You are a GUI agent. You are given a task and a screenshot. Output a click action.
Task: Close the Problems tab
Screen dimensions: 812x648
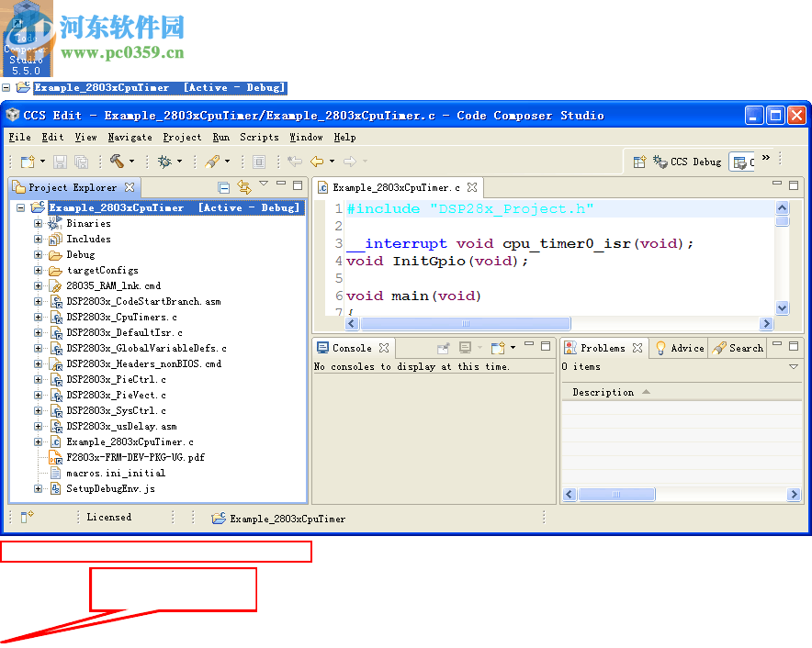[637, 348]
